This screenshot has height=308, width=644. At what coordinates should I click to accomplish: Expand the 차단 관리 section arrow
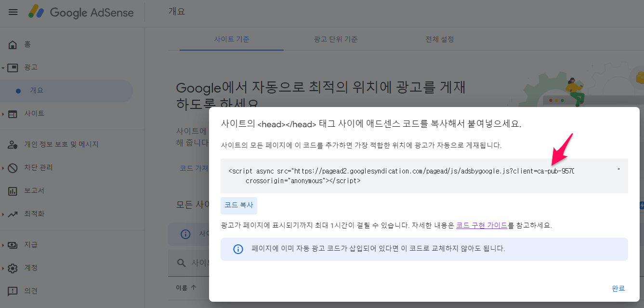point(3,168)
